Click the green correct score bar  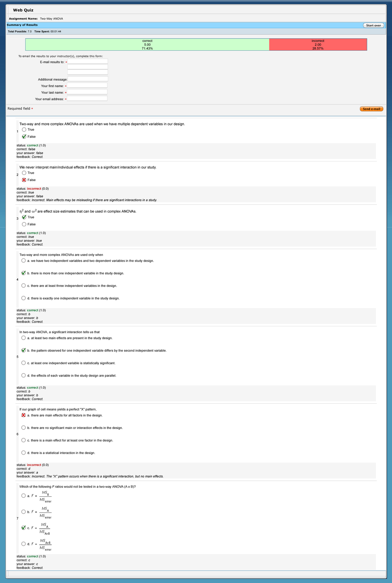pyautogui.click(x=147, y=44)
